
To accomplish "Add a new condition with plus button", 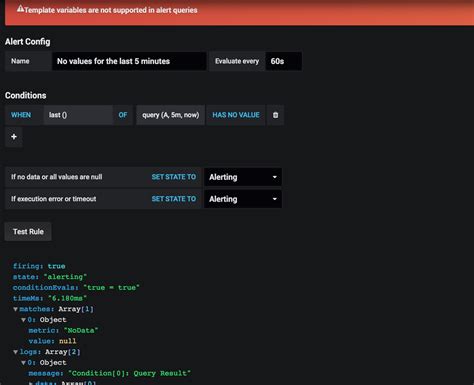I will pyautogui.click(x=14, y=137).
